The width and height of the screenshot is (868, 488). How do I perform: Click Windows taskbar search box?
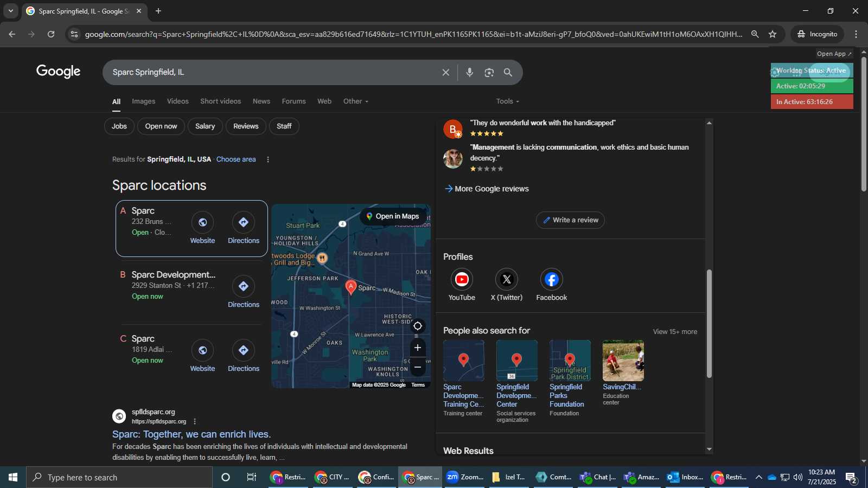(119, 477)
